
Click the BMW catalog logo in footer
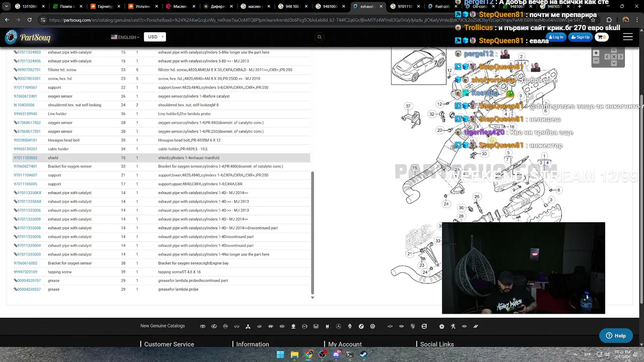click(361, 326)
